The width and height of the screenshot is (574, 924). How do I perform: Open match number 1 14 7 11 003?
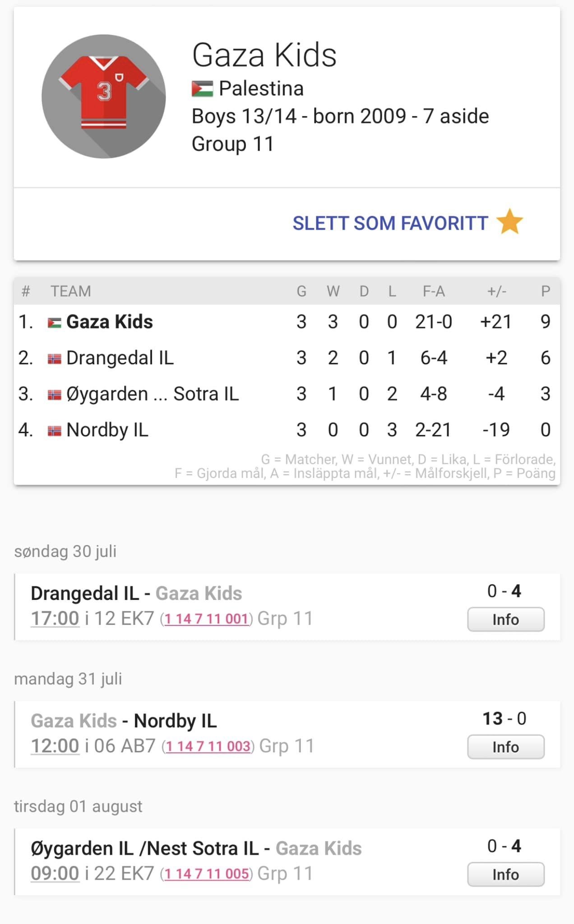pos(208,746)
